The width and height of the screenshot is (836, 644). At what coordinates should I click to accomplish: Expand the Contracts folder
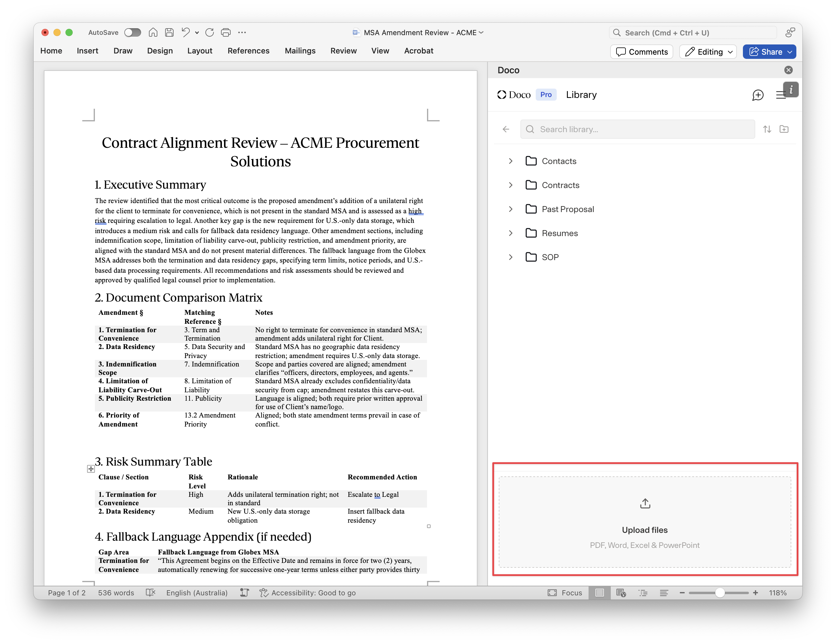pyautogui.click(x=510, y=185)
